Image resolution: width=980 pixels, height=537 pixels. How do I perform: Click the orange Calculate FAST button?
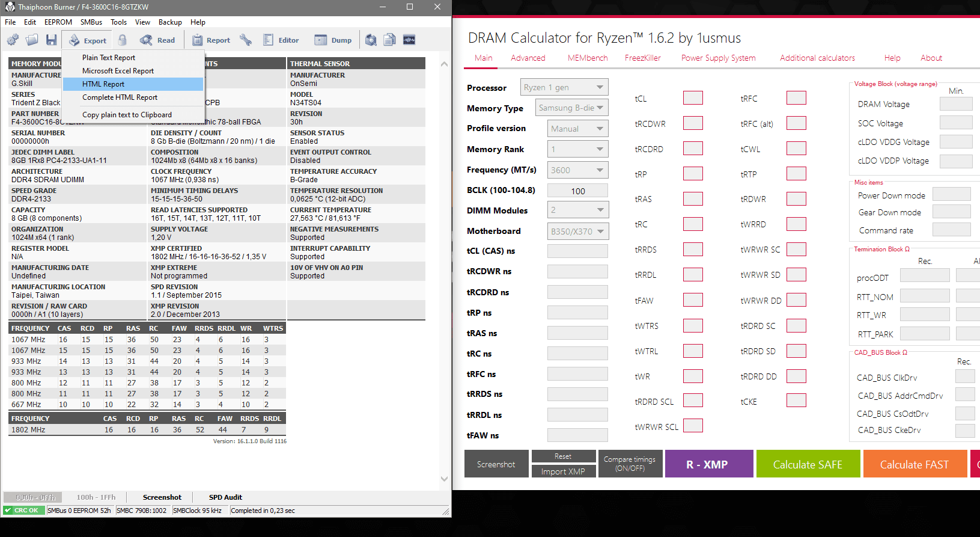click(915, 464)
